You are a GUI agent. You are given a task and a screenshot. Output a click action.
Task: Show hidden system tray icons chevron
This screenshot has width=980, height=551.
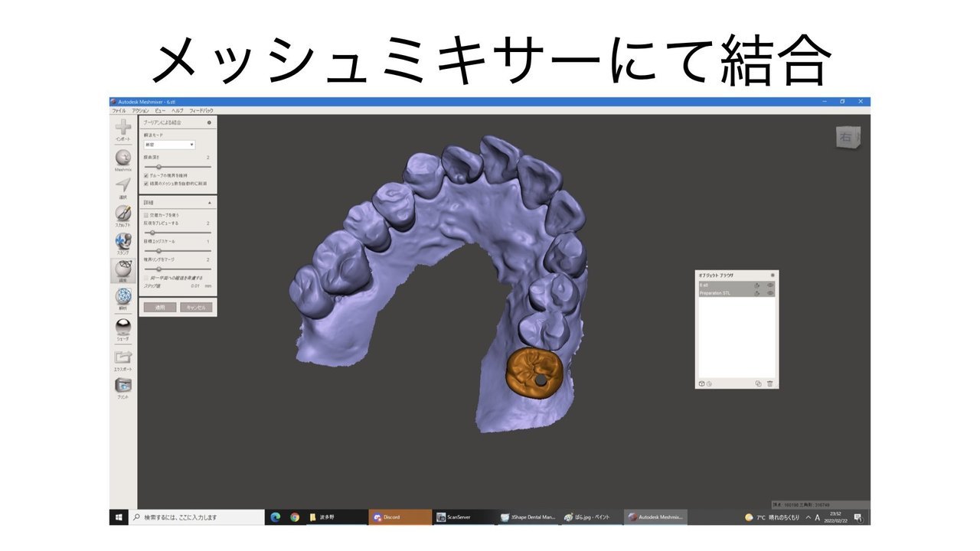click(x=808, y=517)
